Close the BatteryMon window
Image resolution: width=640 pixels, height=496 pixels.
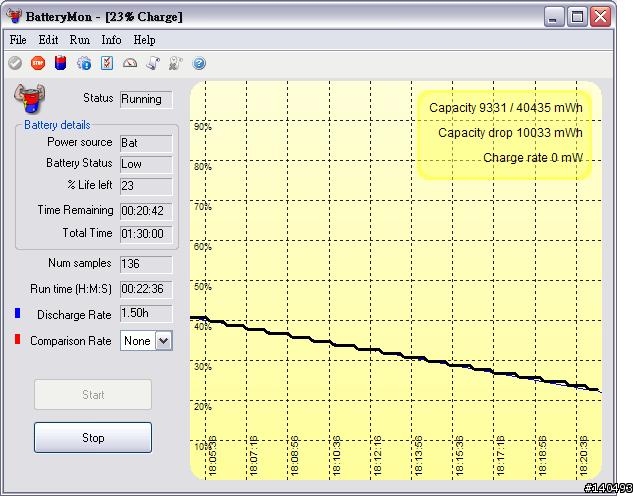pyautogui.click(x=600, y=17)
